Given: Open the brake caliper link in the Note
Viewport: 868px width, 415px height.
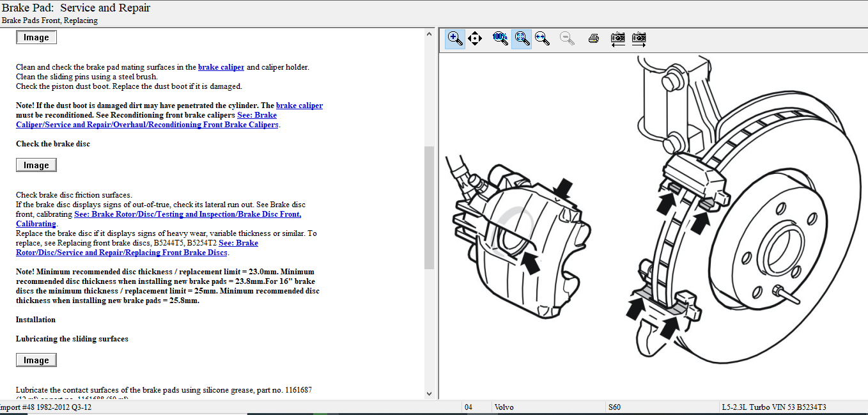Looking at the screenshot, I should [x=299, y=106].
